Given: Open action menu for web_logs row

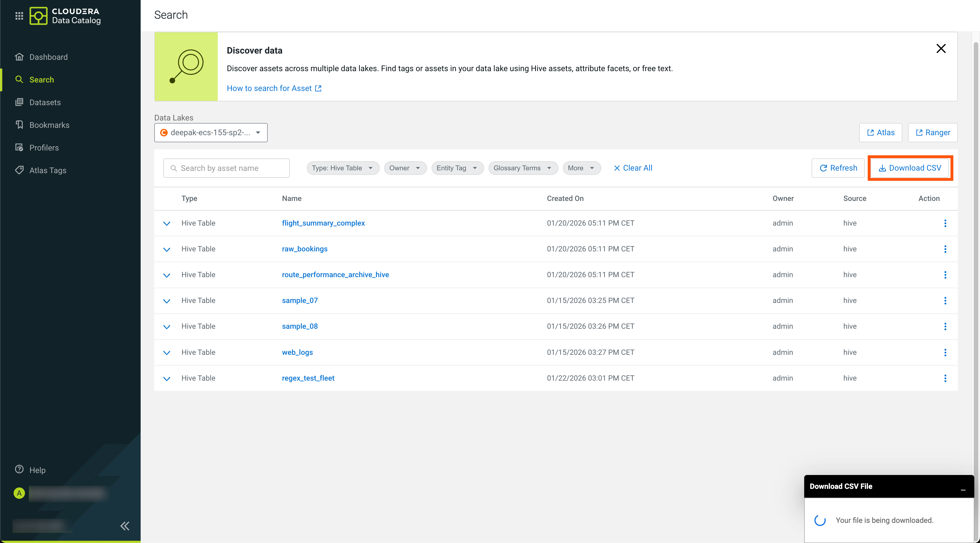Looking at the screenshot, I should [x=945, y=353].
